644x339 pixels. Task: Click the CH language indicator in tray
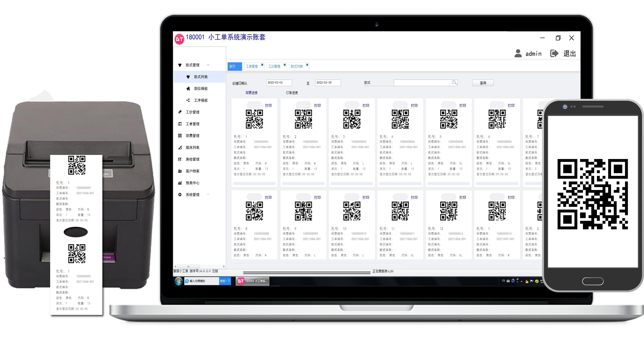[x=503, y=281]
